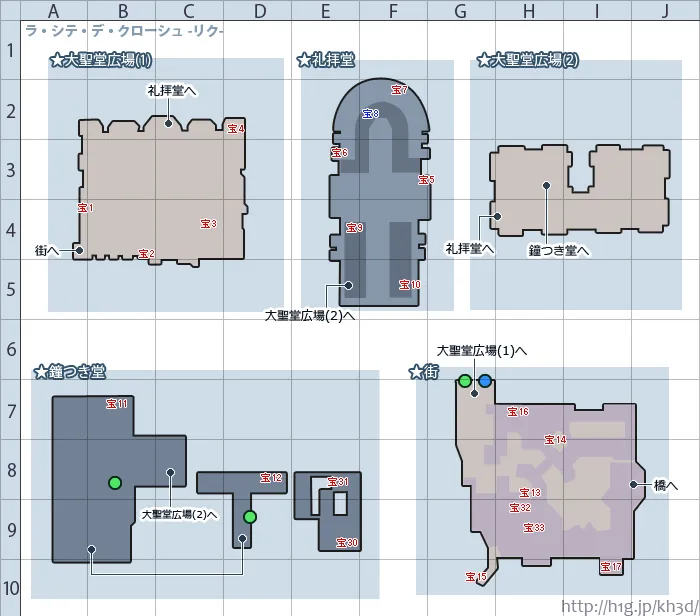Click the ★街 area title
This screenshot has height=616, width=700.
click(x=423, y=372)
